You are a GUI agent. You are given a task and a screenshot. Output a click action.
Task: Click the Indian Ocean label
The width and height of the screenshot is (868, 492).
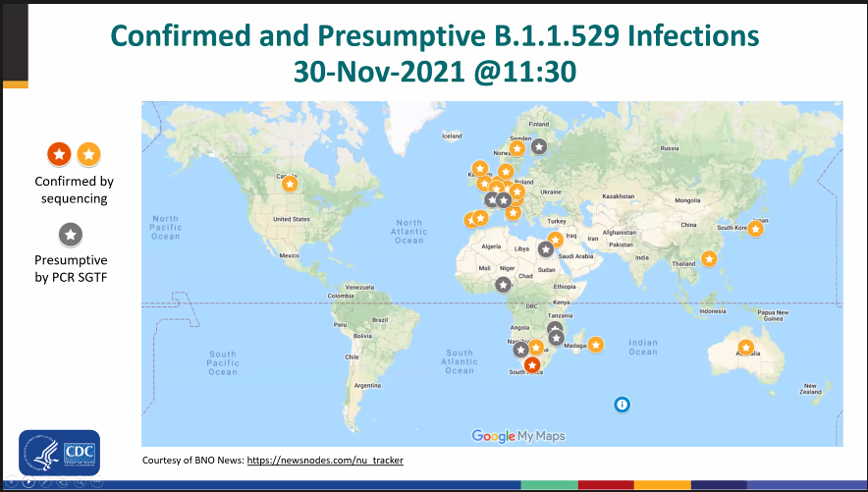click(643, 347)
